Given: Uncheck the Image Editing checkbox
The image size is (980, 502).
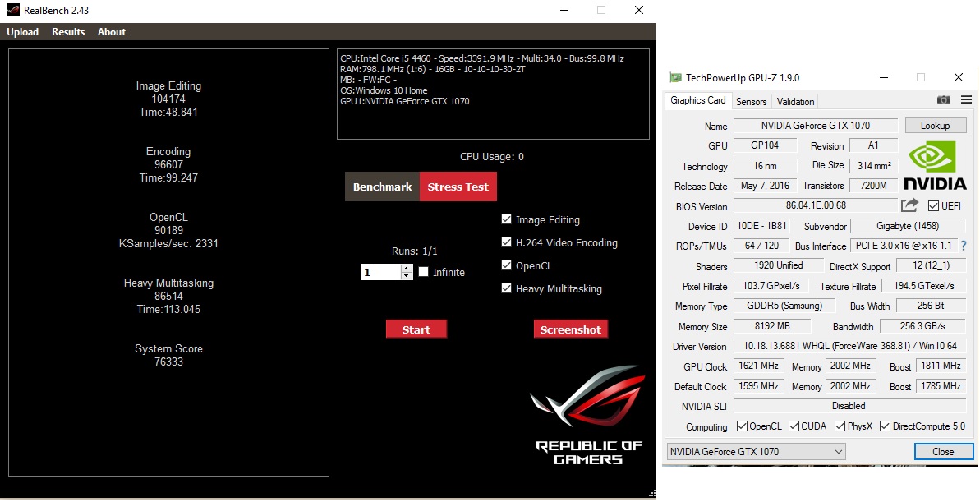Looking at the screenshot, I should point(507,219).
